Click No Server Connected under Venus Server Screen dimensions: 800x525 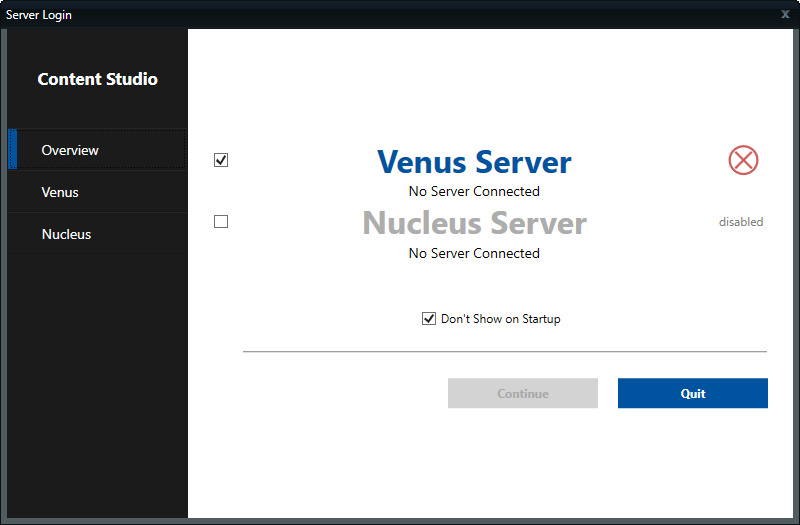(474, 191)
